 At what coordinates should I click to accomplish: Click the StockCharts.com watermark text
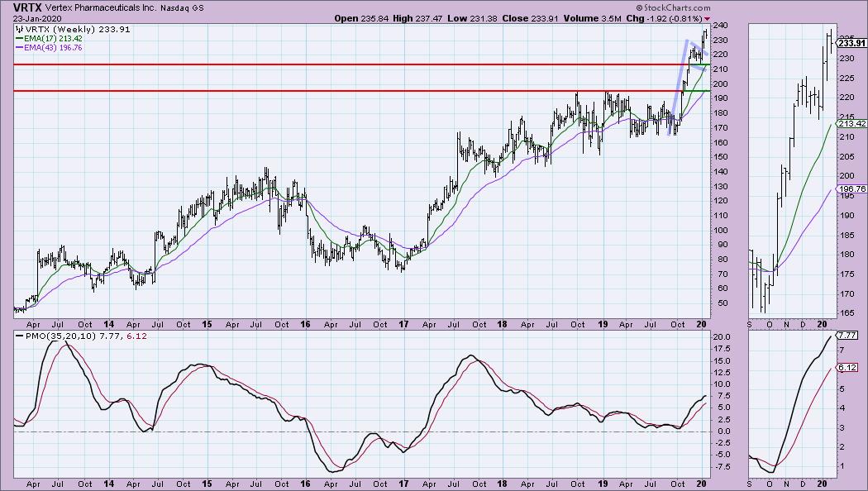pos(673,7)
